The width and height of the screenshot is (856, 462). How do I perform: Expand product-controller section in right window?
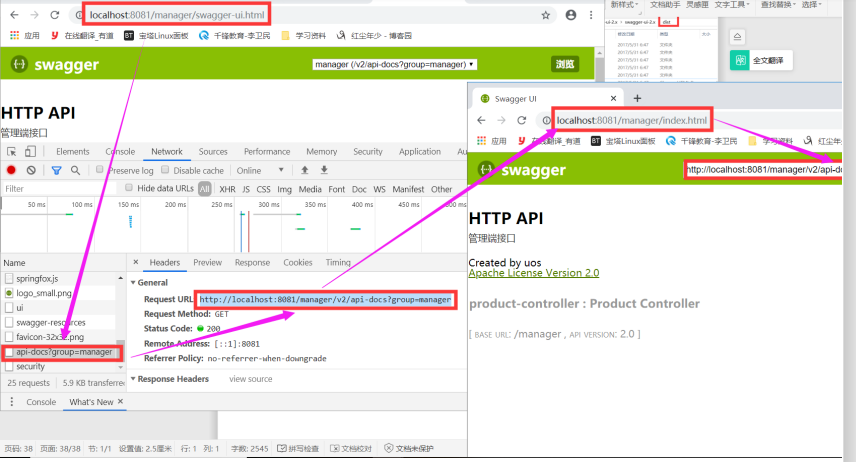pos(584,304)
